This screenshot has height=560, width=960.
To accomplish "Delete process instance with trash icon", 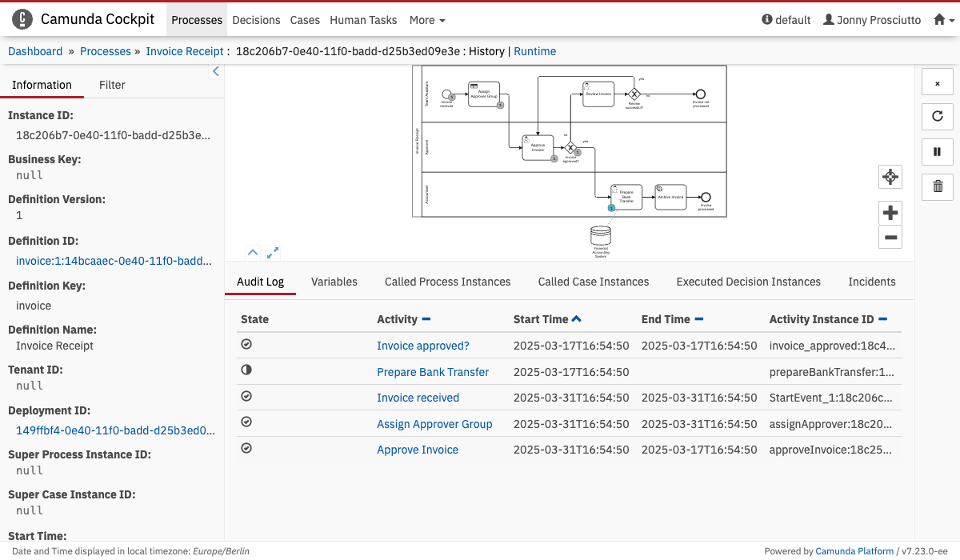I will (x=938, y=186).
